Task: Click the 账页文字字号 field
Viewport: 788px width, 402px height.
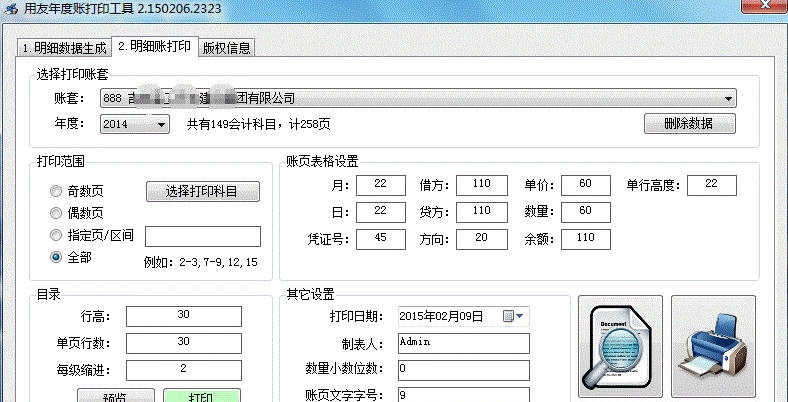Action: [x=463, y=395]
